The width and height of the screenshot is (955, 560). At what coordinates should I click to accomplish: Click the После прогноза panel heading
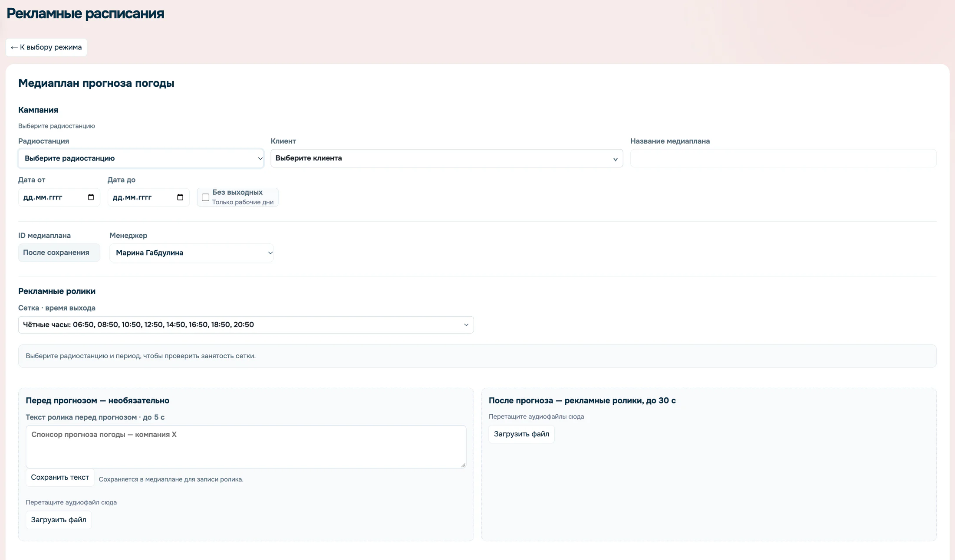[582, 400]
